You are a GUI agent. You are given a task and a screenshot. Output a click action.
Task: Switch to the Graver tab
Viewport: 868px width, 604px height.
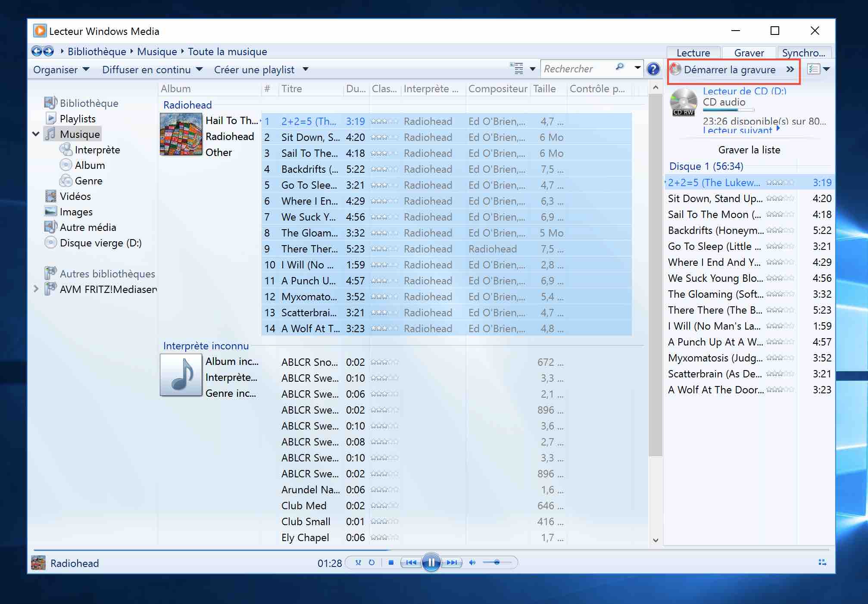(749, 53)
